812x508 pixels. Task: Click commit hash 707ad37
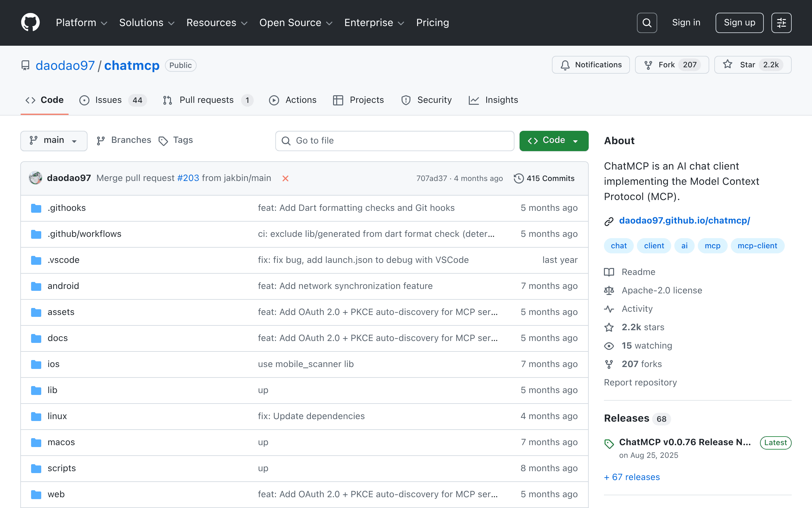(431, 178)
